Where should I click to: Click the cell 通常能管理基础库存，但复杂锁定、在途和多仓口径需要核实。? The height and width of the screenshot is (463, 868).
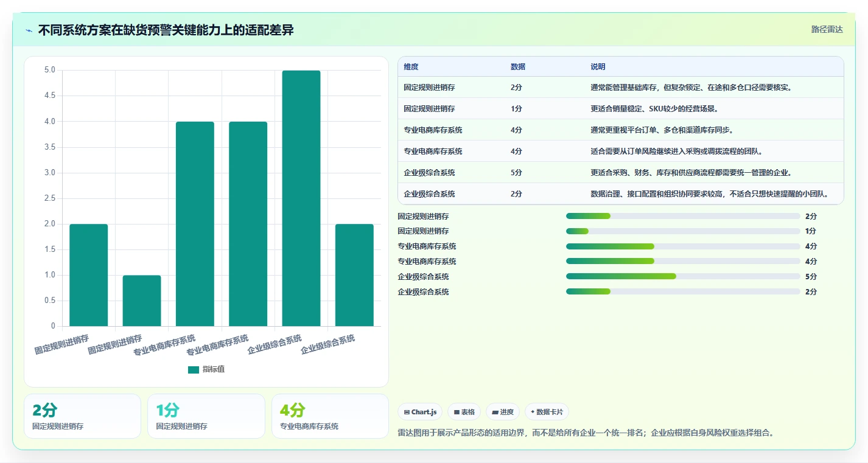coord(691,88)
